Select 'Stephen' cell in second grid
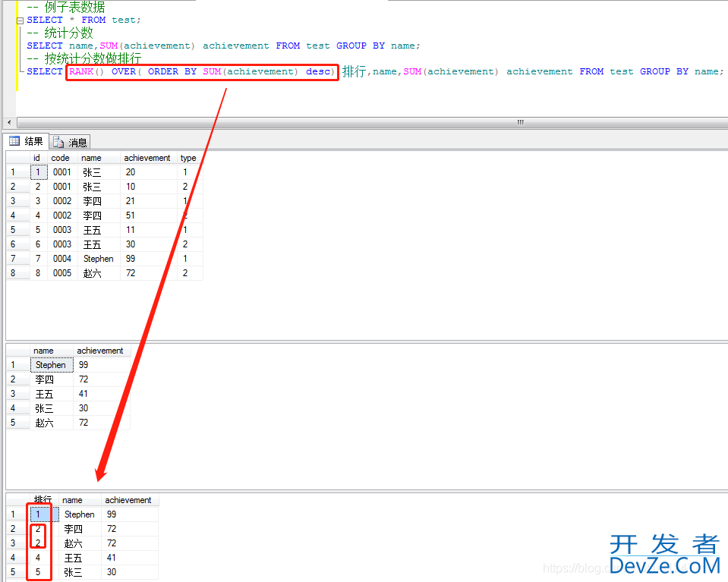This screenshot has width=728, height=582. click(x=52, y=365)
